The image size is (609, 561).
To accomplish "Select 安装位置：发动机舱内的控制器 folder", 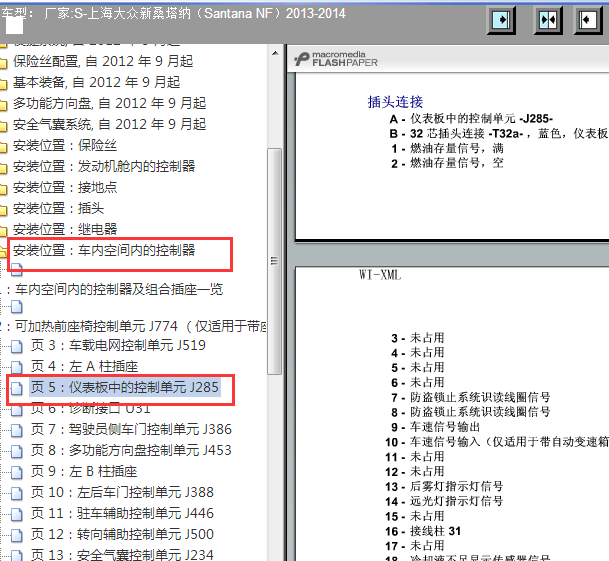I will pyautogui.click(x=104, y=166).
